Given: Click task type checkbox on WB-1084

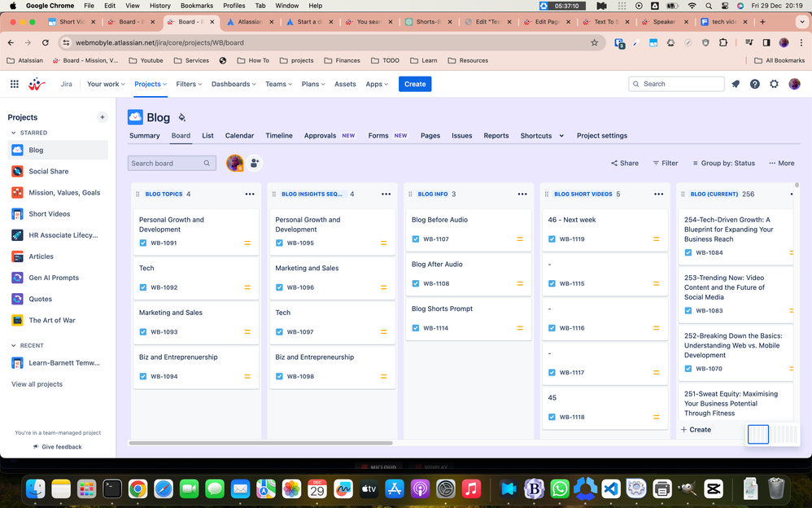Looking at the screenshot, I should click(688, 252).
